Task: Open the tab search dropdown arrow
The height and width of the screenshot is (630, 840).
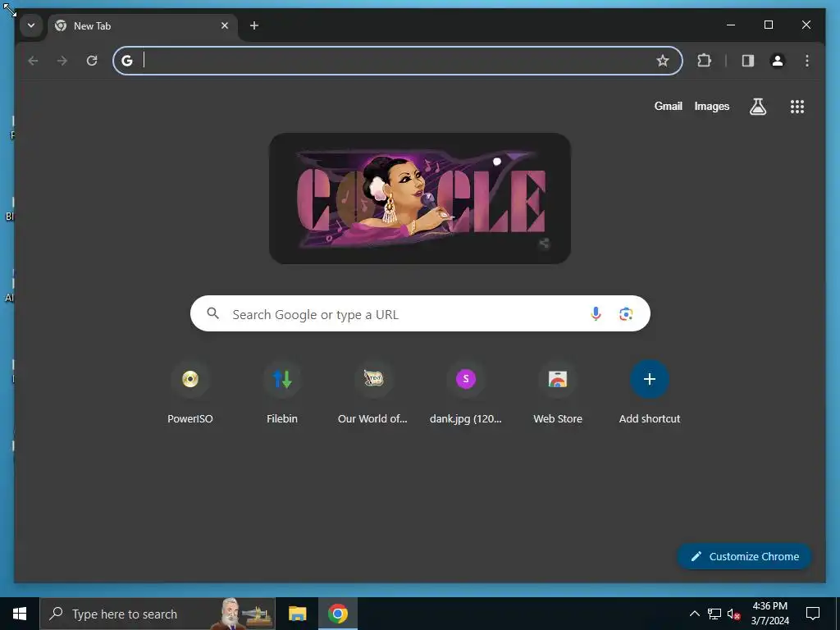Action: [31, 25]
